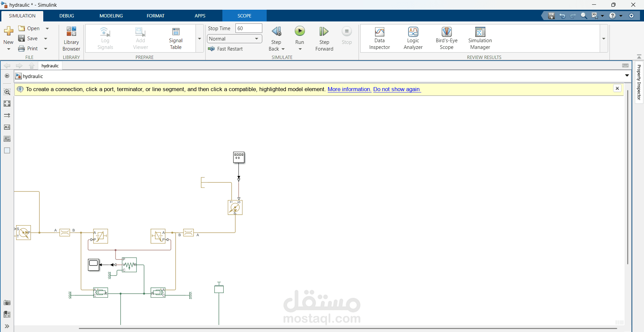Click the Hide/Show Explorer Bar icon
The image size is (644, 332).
[7, 76]
